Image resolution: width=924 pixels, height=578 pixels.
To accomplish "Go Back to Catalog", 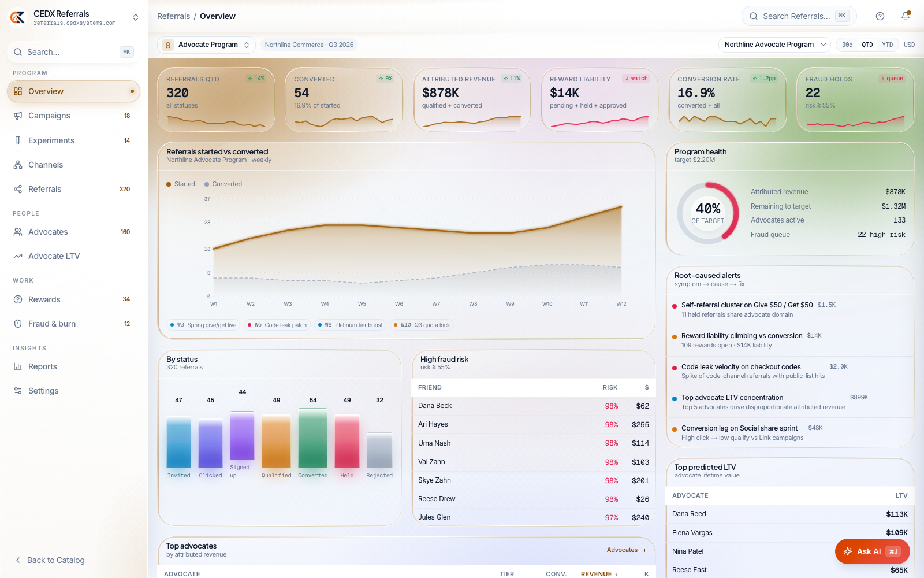I will pyautogui.click(x=50, y=560).
